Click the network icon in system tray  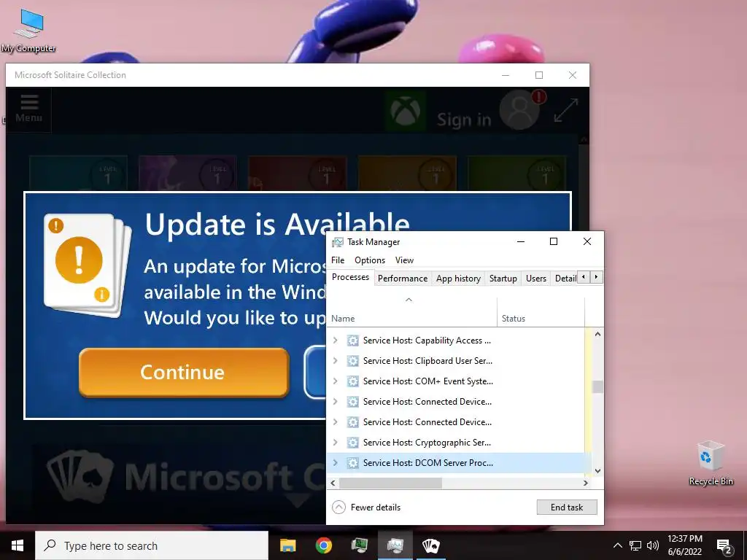[635, 545]
